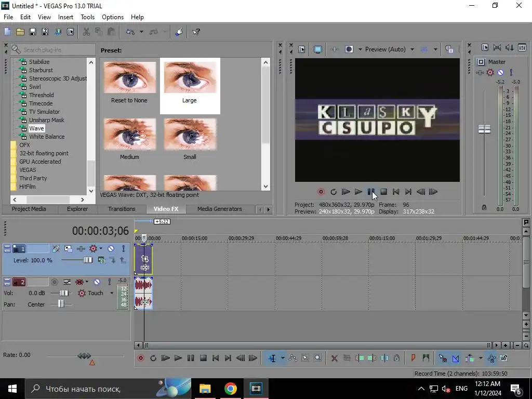Click Play in timeline transport bar

[x=178, y=358]
